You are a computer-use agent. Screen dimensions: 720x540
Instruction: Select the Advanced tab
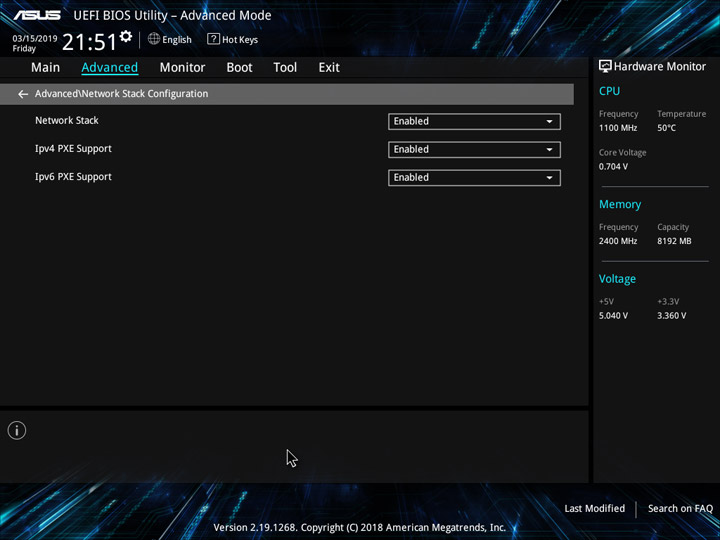click(x=110, y=68)
